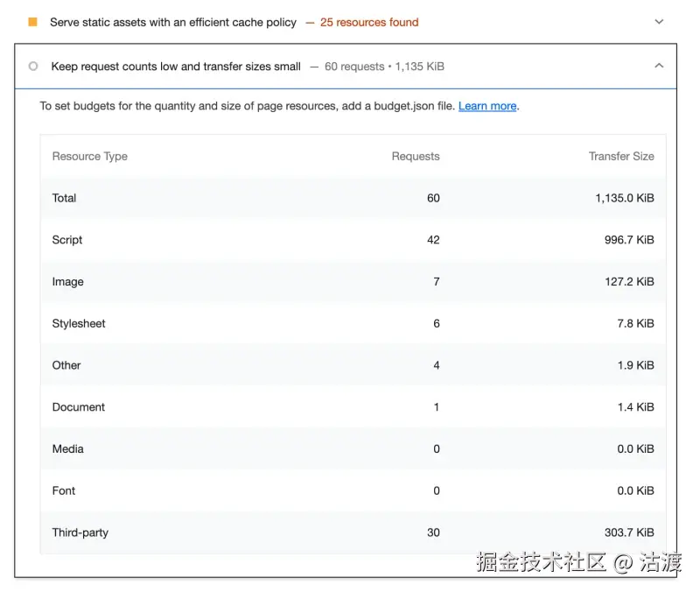The image size is (700, 592).
Task: Click the Serve static assets audit title
Action: point(173,22)
